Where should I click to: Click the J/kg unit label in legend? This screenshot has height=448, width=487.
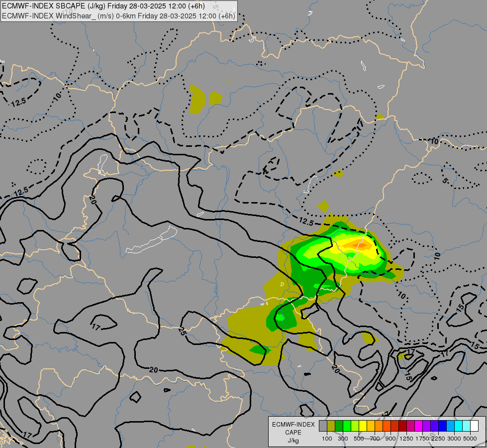click(293, 441)
